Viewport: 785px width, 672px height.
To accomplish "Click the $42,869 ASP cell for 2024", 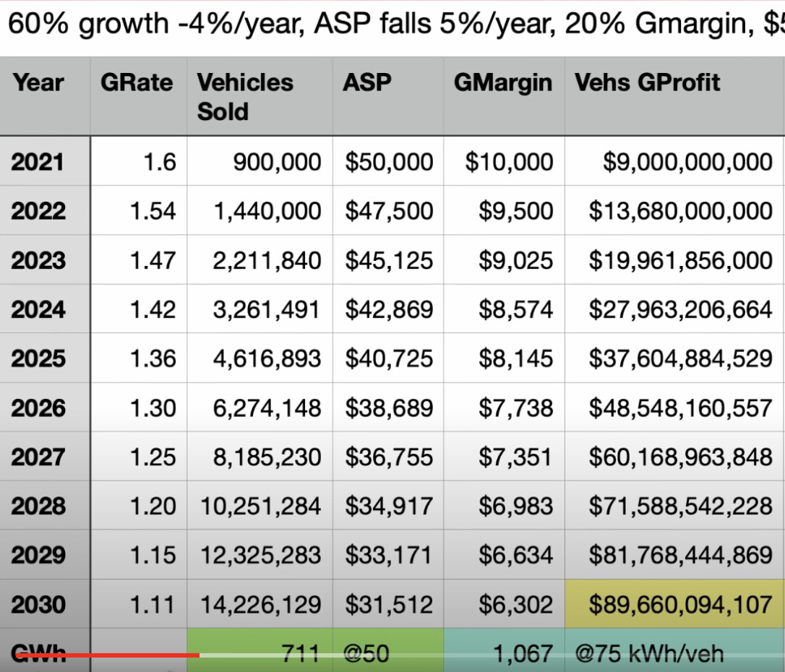I will 387,309.
